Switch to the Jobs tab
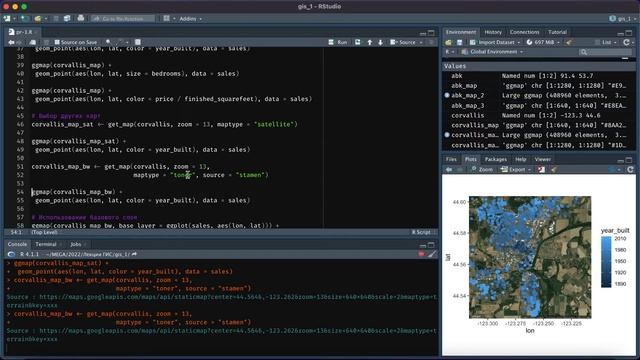The height and width of the screenshot is (360, 640). pyautogui.click(x=76, y=244)
